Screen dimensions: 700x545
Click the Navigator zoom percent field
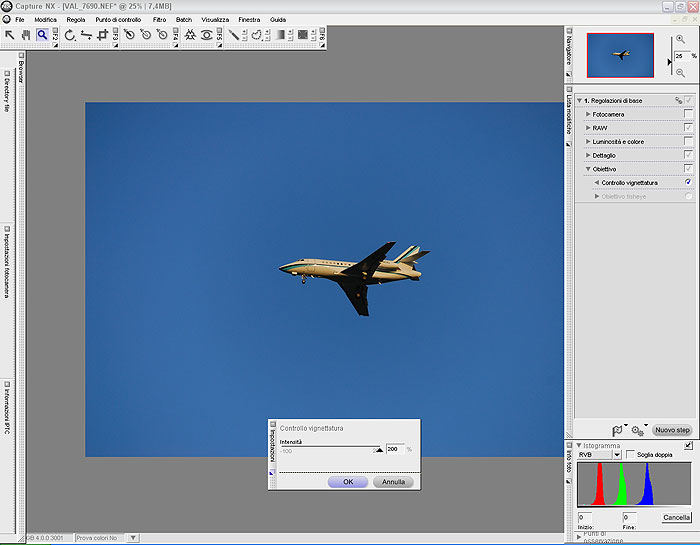[x=682, y=56]
